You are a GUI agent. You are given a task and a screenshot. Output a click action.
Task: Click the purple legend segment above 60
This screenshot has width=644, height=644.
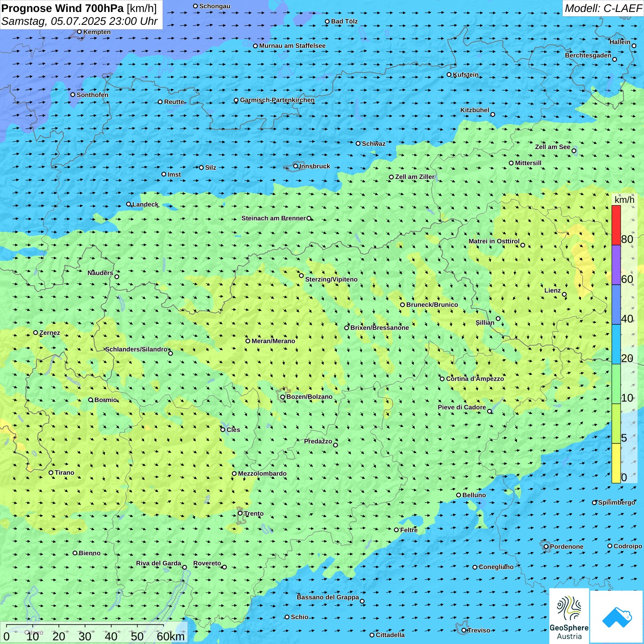(x=616, y=264)
